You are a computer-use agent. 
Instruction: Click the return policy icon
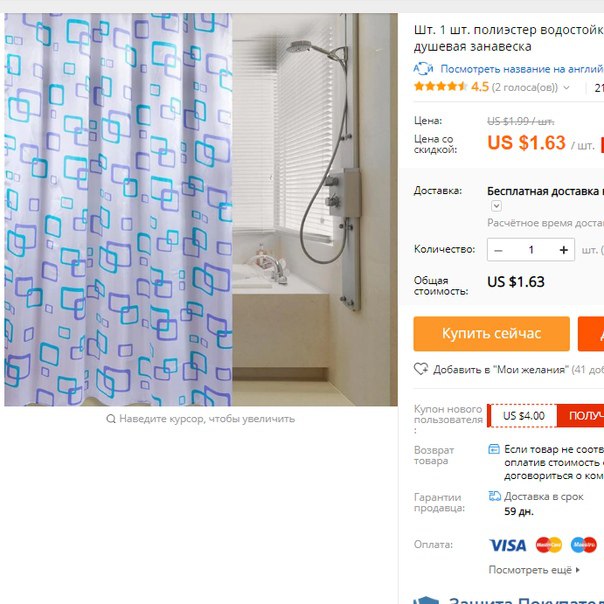(x=494, y=449)
